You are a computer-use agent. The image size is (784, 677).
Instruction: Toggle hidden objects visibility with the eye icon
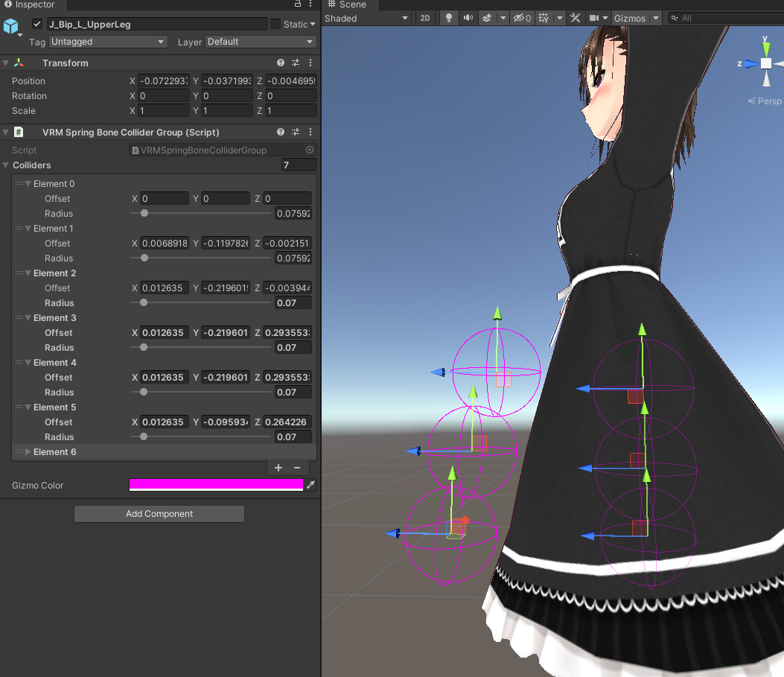(522, 18)
